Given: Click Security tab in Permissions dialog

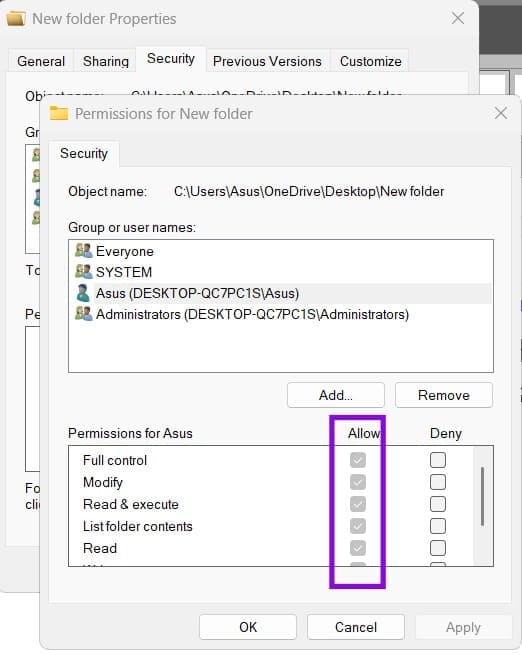Looking at the screenshot, I should point(84,153).
